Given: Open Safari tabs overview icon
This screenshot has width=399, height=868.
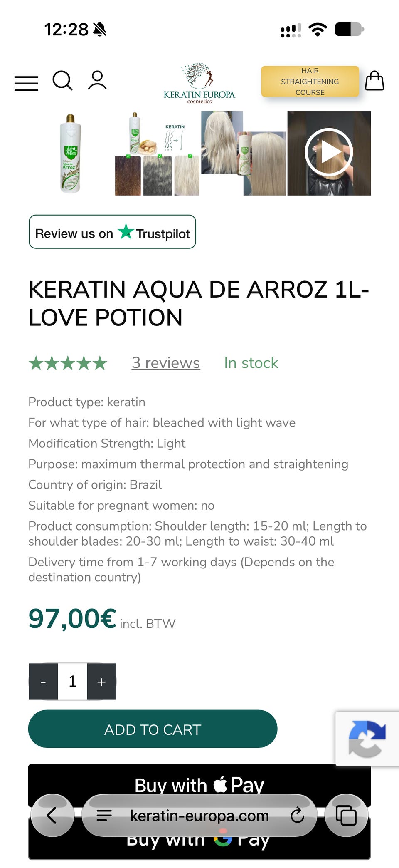Looking at the screenshot, I should pos(346,815).
